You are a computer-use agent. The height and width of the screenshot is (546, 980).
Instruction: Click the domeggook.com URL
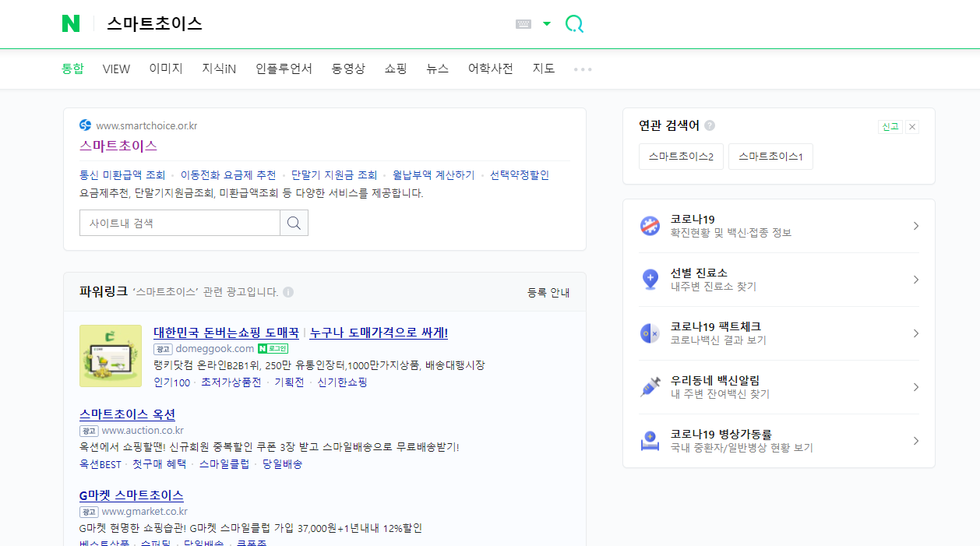click(x=215, y=348)
